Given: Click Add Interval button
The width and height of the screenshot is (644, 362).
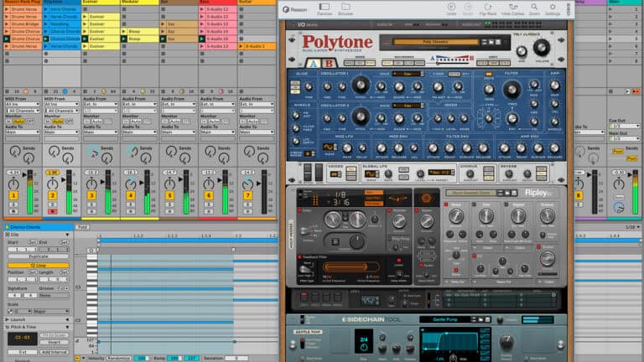Looking at the screenshot, I should 55,352.
